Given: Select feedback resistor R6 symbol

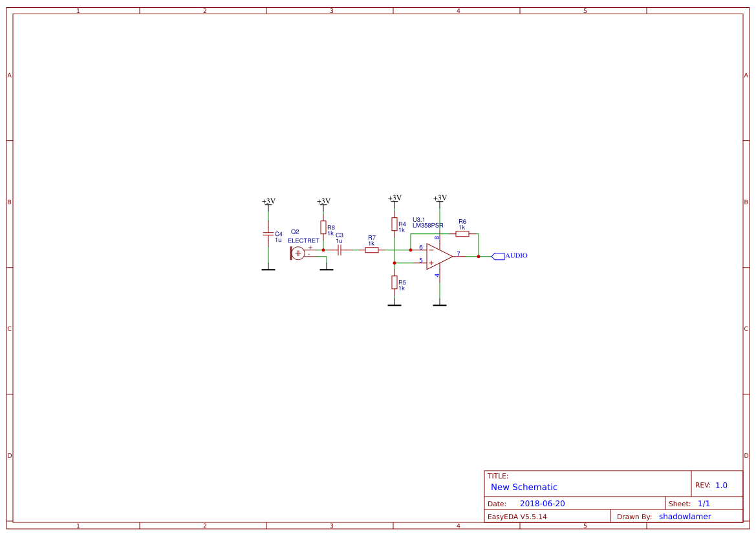Looking at the screenshot, I should tap(462, 233).
